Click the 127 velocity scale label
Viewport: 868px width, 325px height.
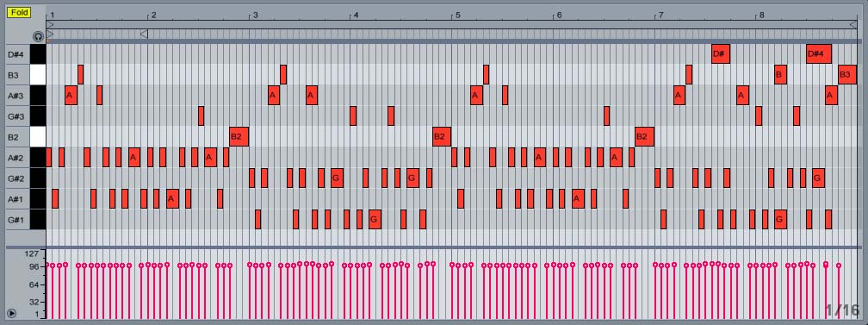32,254
